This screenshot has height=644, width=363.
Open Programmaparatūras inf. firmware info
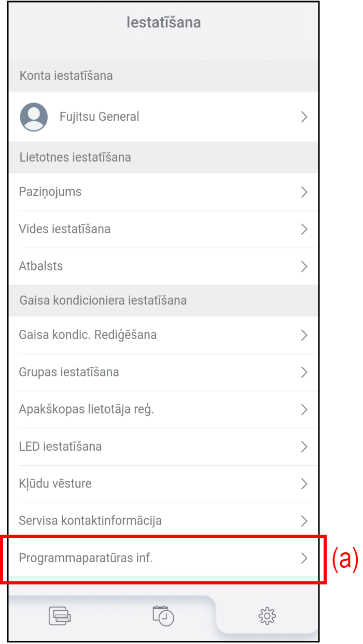coord(86,558)
